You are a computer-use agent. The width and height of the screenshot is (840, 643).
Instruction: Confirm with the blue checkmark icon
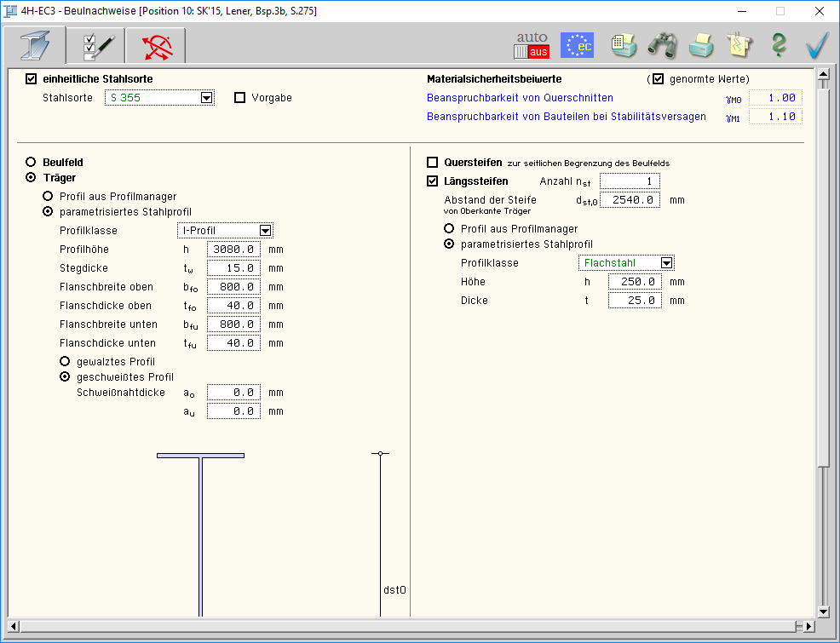(816, 45)
